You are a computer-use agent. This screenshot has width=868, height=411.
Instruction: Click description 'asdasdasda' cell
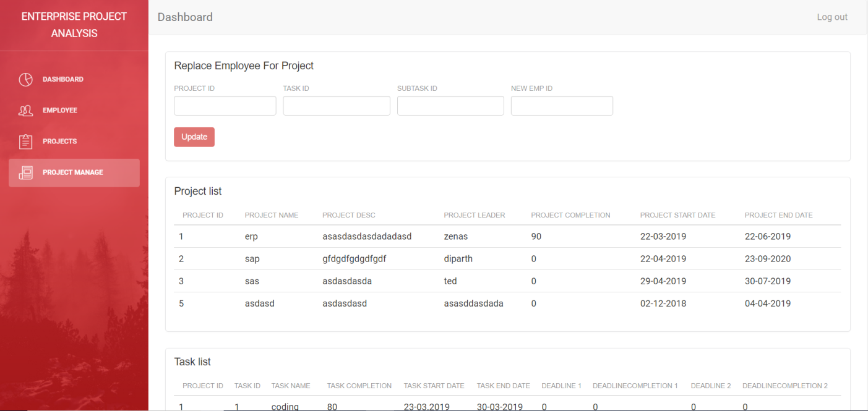pos(347,281)
